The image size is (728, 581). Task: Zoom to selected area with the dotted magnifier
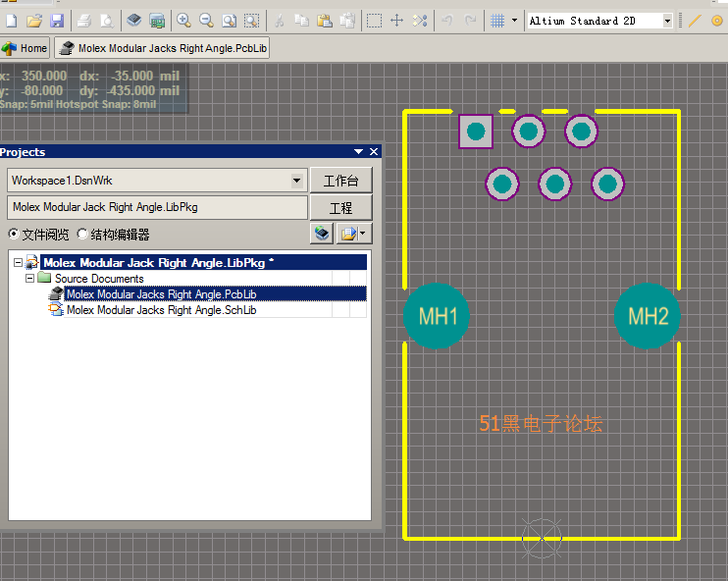click(251, 21)
